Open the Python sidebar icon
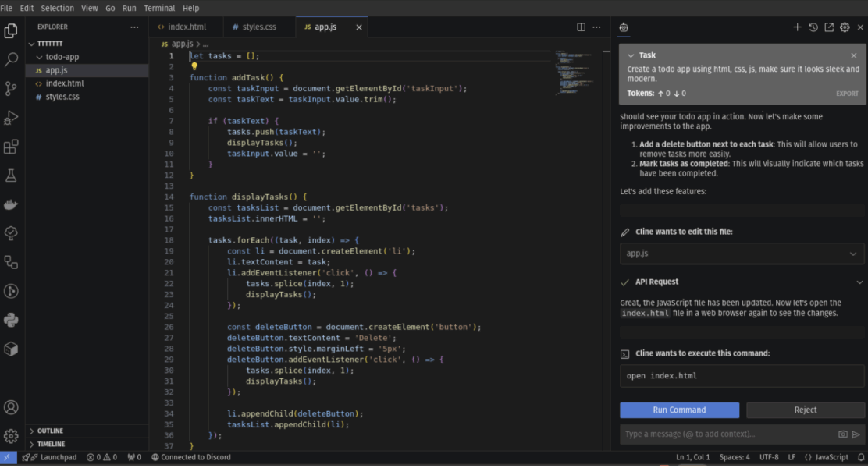The width and height of the screenshot is (868, 468). pyautogui.click(x=11, y=320)
